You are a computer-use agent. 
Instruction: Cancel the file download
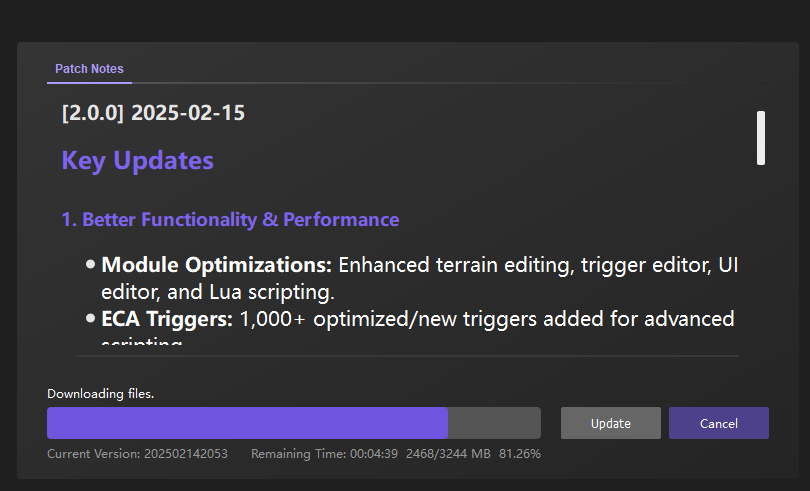pyautogui.click(x=718, y=423)
